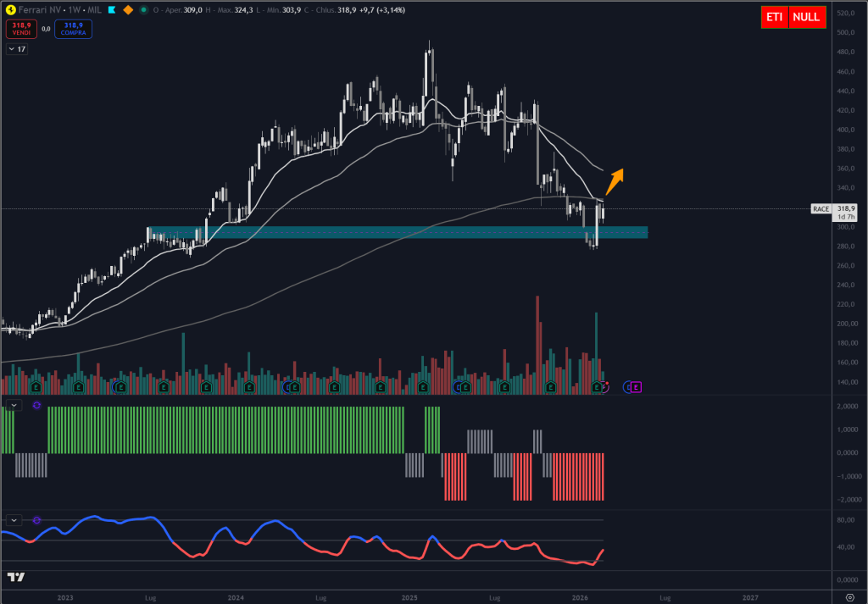Select the 1W timeframe label in the legend

click(x=73, y=9)
